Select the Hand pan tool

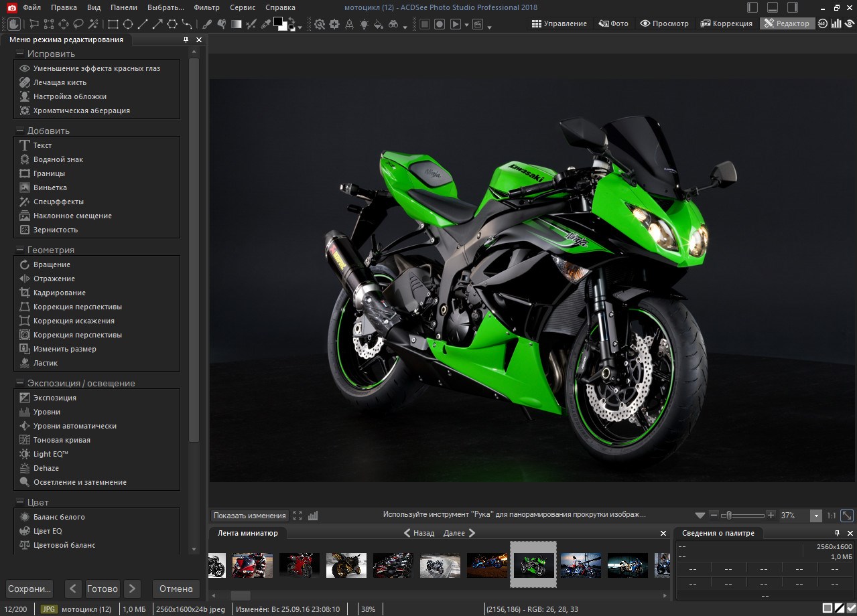point(14,24)
